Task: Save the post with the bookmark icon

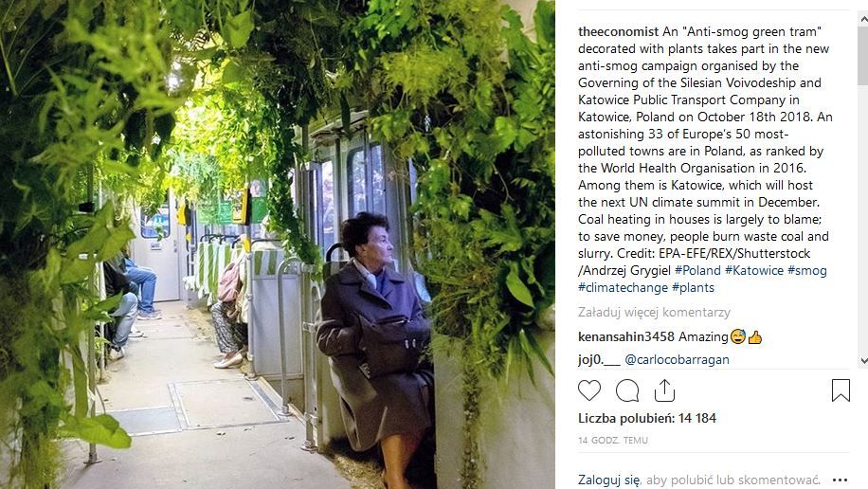Action: pos(841,390)
